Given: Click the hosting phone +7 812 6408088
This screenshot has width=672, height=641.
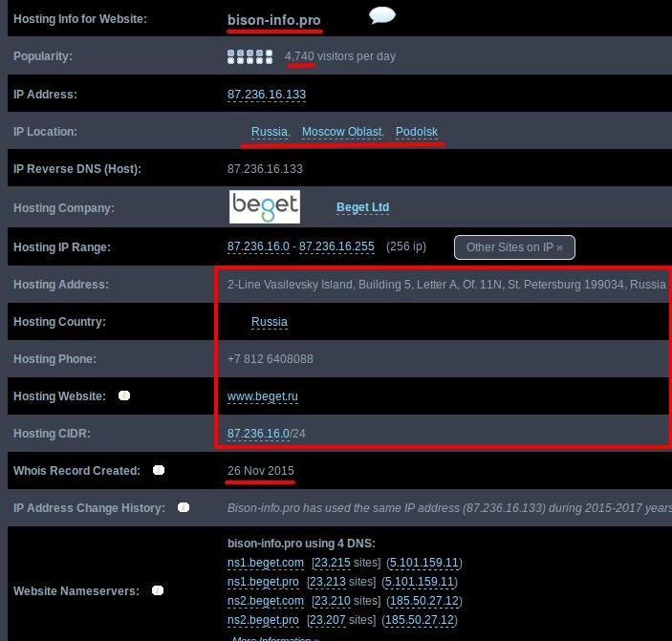Looking at the screenshot, I should (270, 359).
